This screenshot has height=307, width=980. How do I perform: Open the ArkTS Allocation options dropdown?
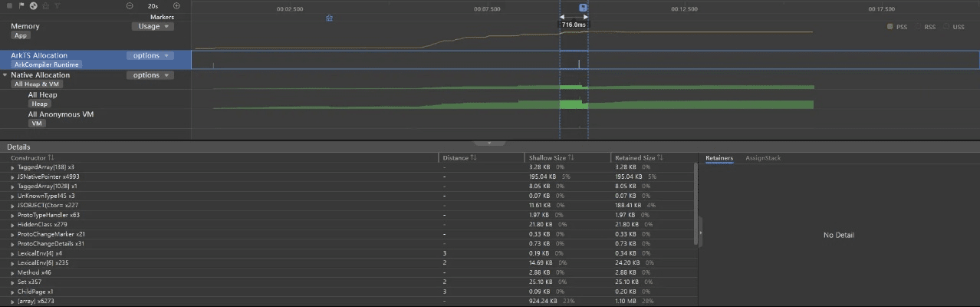(x=150, y=55)
